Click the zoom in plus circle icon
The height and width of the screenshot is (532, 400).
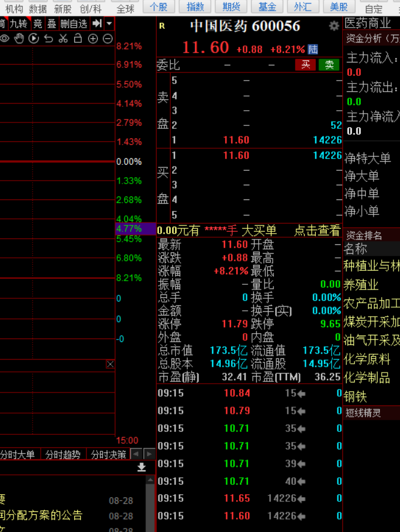[92, 39]
